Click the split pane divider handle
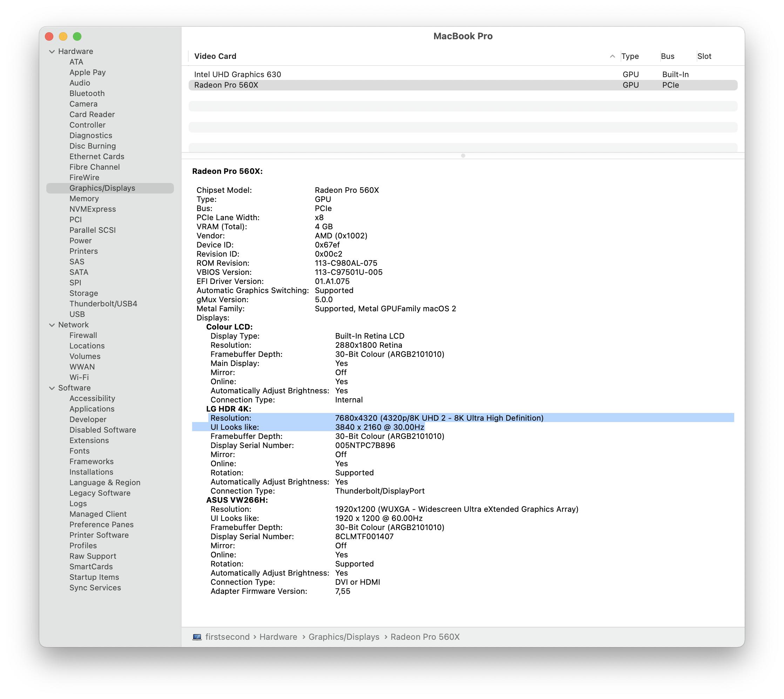Viewport: 784px width, 699px height. coord(463,156)
